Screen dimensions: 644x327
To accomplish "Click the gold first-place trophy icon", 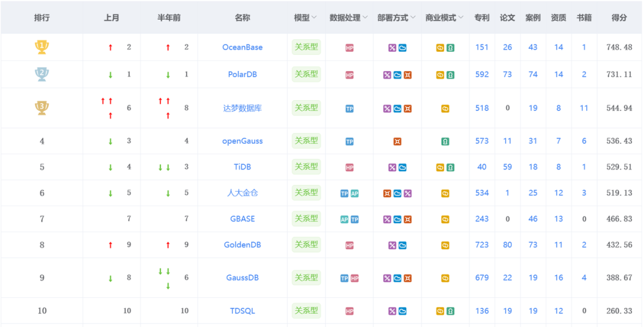I will [x=42, y=47].
